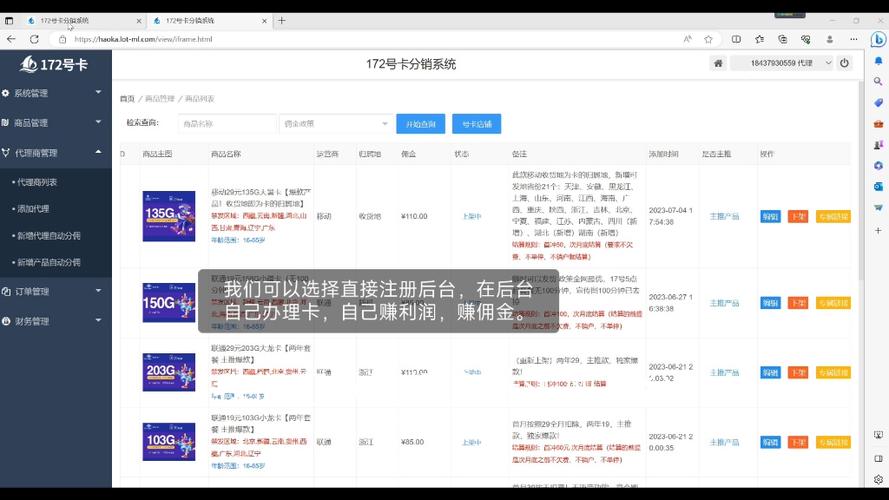This screenshot has width=889, height=500.
Task: Open the 佣金政策 dropdown filter
Action: click(x=335, y=124)
